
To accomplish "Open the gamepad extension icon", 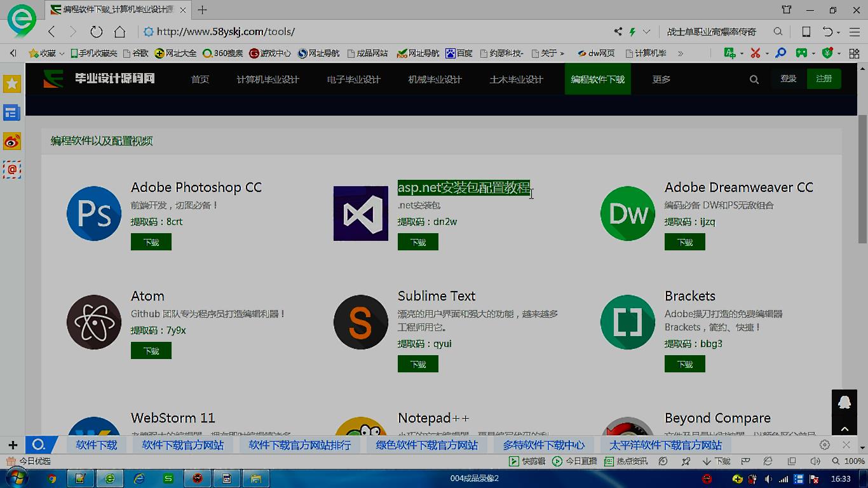I will tap(802, 53).
